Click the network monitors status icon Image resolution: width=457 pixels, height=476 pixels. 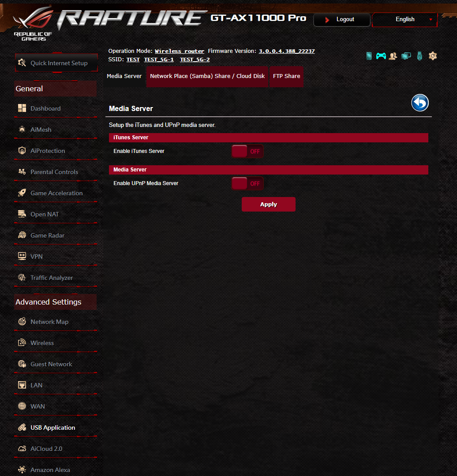(x=406, y=56)
